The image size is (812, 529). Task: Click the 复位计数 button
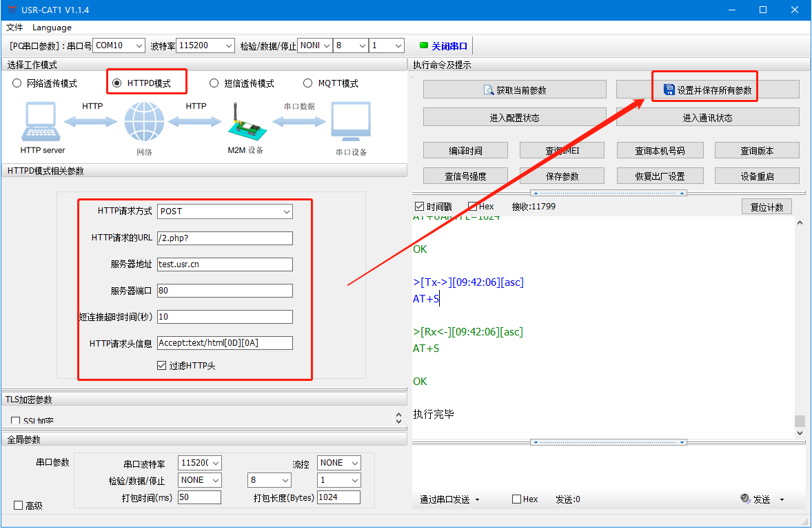click(767, 207)
